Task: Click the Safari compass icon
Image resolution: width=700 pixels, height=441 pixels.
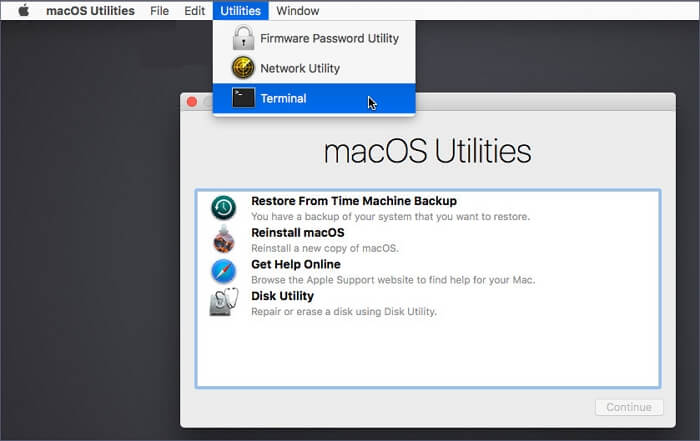Action: (223, 271)
